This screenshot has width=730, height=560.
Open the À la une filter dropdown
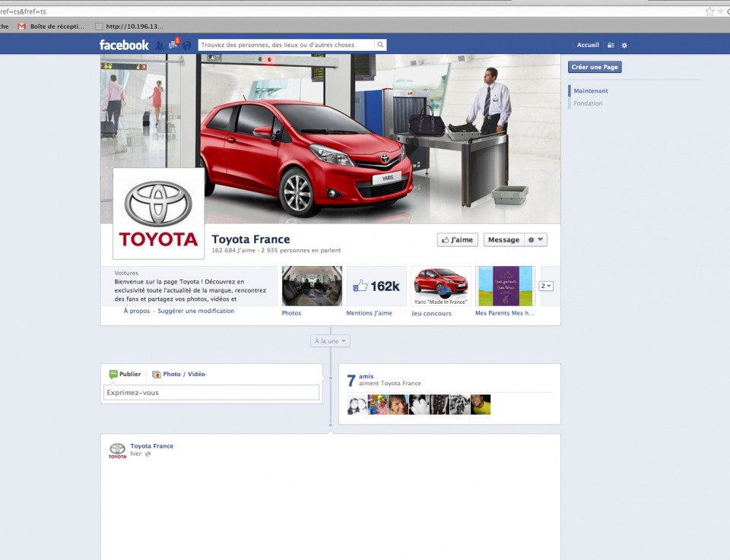330,341
